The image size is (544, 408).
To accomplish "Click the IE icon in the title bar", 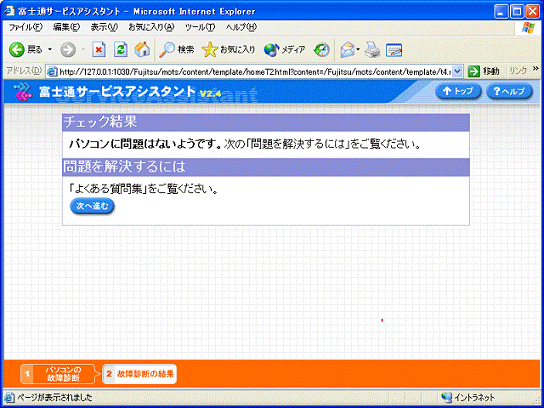I will [9, 11].
